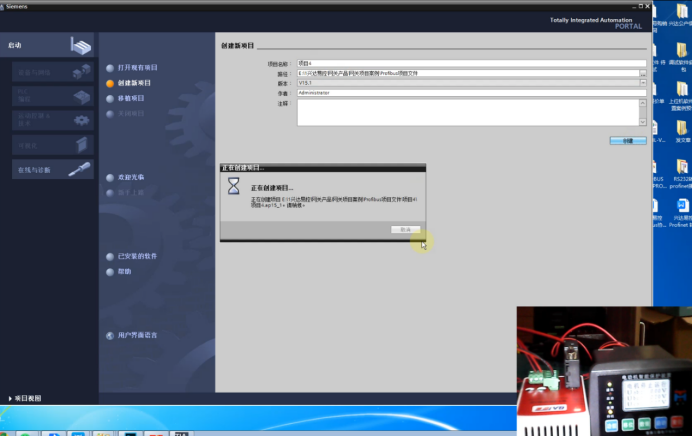This screenshot has height=436, width=692.
Task: Open 用户界面语言 interface language settings
Action: pyautogui.click(x=132, y=335)
